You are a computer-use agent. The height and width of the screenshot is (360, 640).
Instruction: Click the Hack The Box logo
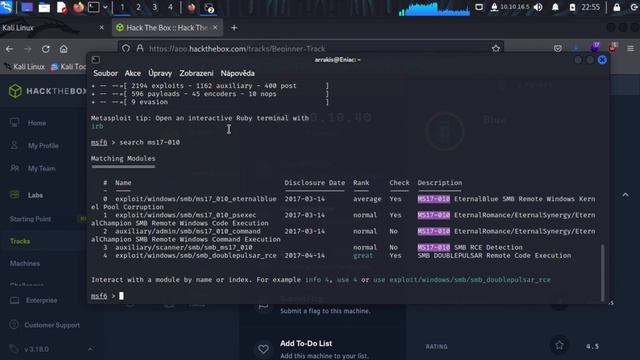point(47,91)
